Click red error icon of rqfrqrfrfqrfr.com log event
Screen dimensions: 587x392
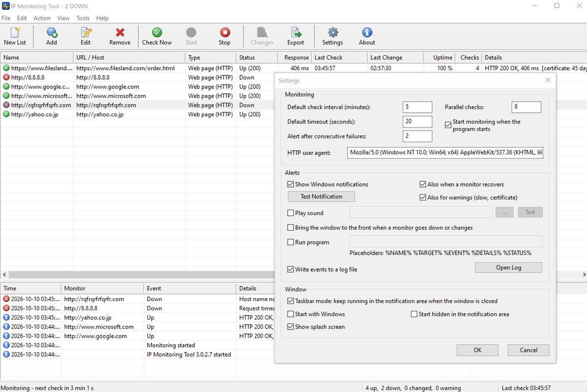click(x=6, y=299)
